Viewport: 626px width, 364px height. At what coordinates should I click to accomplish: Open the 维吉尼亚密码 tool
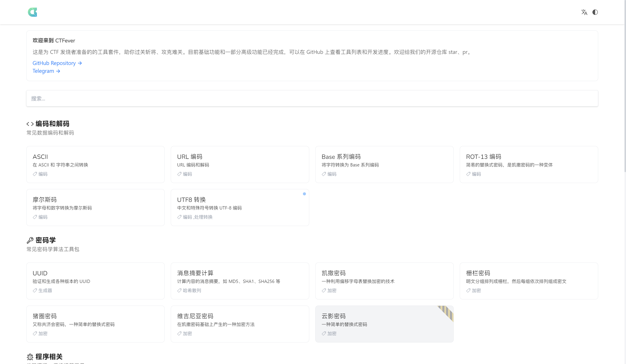pyautogui.click(x=240, y=324)
